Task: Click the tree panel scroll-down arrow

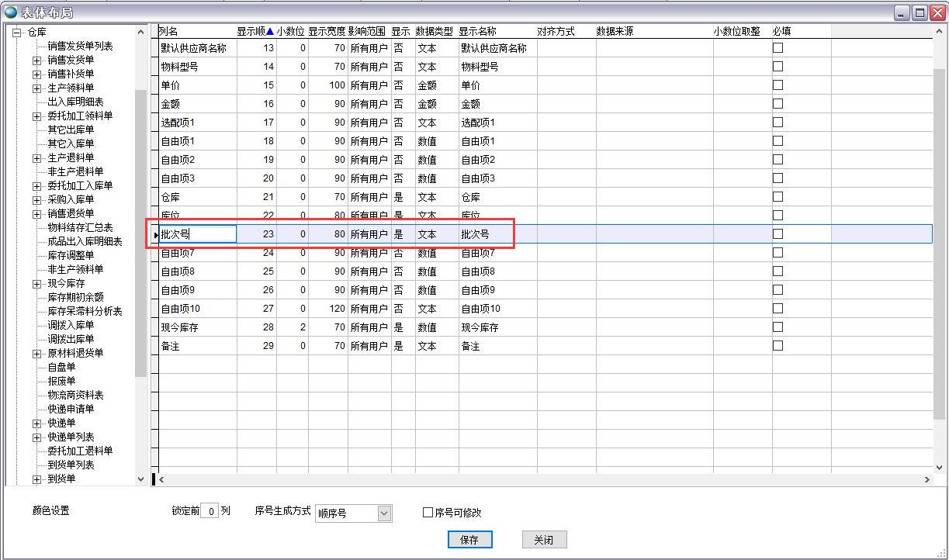Action: pyautogui.click(x=140, y=479)
